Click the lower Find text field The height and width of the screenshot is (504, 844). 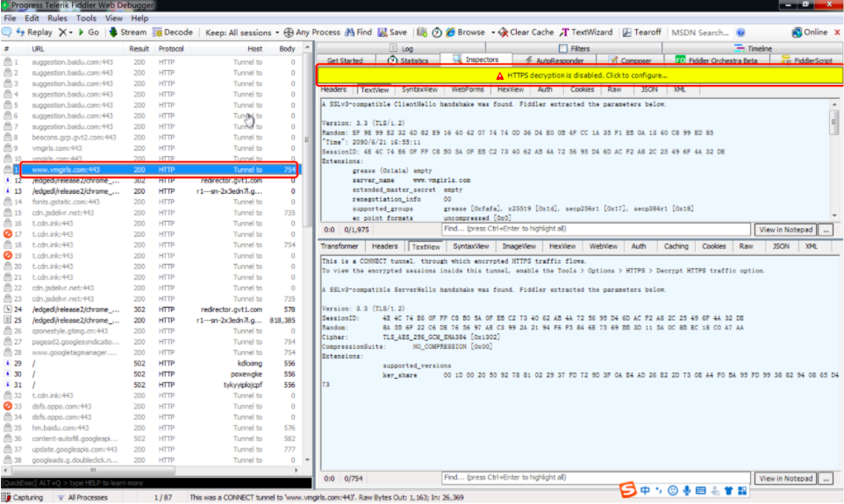596,478
